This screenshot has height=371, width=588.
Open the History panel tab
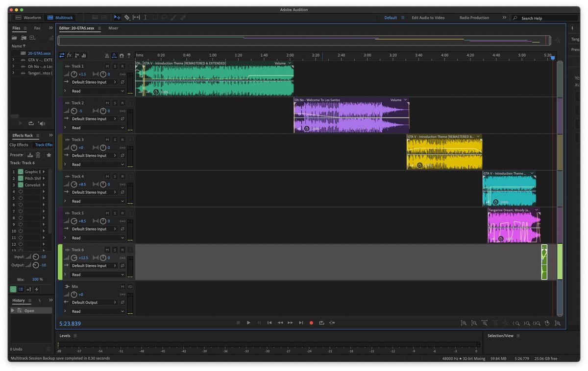[x=19, y=301]
